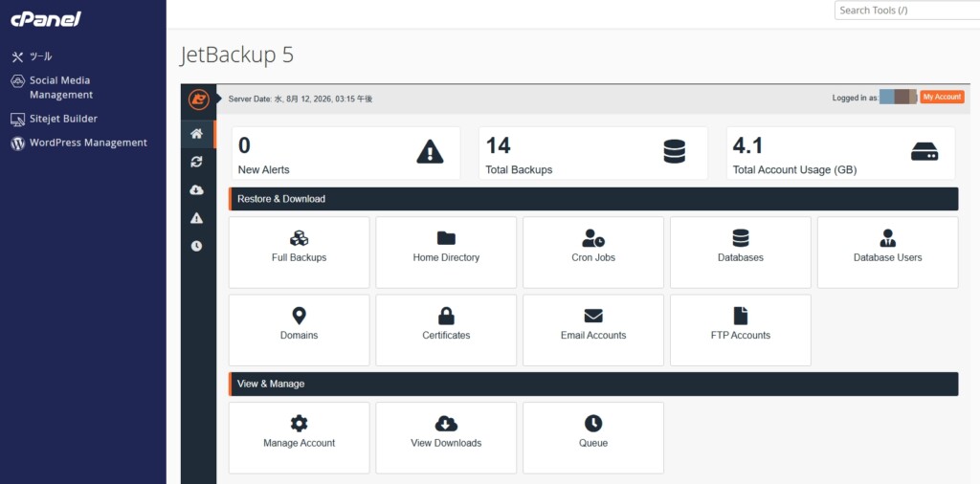The width and height of the screenshot is (980, 484).
Task: Click the Logged in as label
Action: [855, 99]
